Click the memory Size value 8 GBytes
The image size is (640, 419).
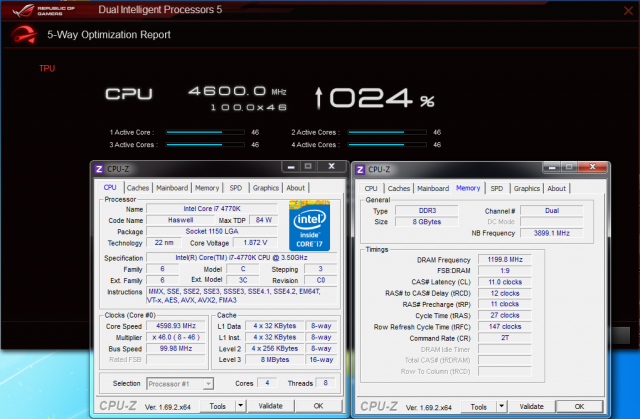427,222
